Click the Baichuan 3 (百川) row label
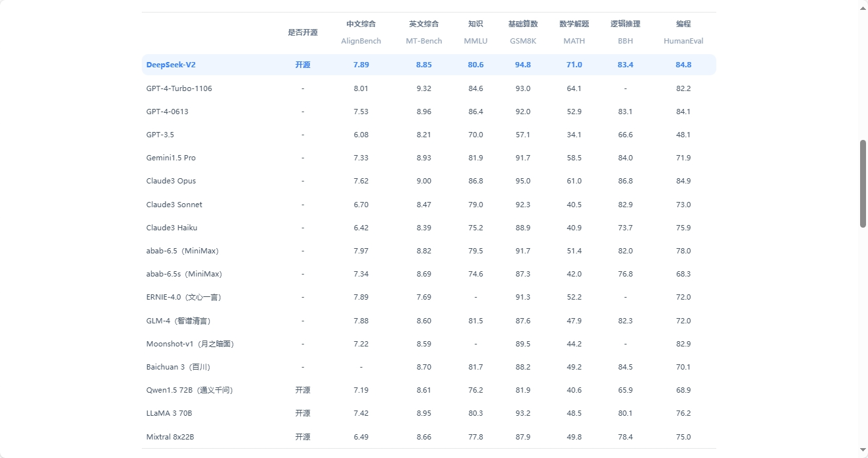Viewport: 868px width, 458px height. tap(178, 367)
